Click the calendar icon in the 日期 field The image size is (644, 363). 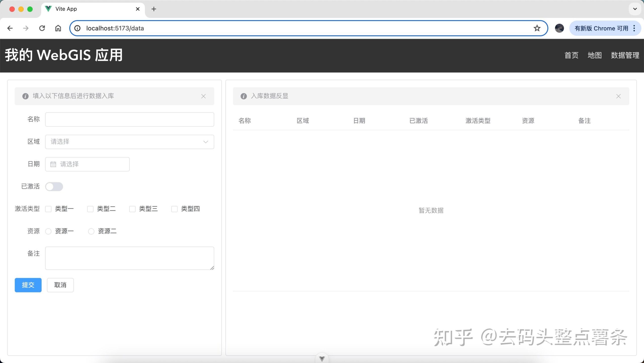coord(53,164)
